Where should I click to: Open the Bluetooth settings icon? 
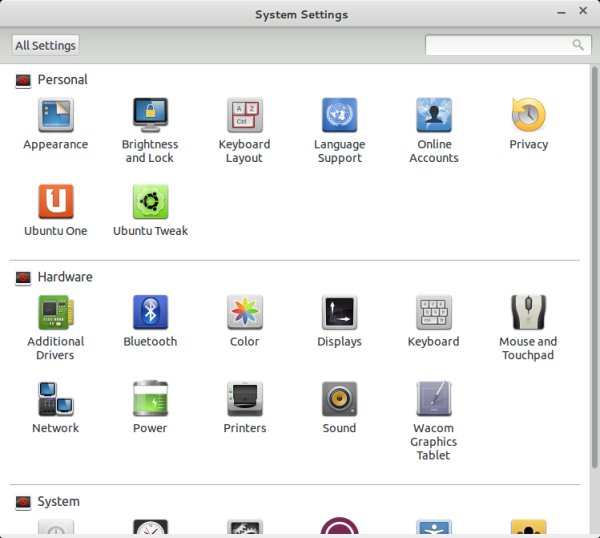(150, 312)
